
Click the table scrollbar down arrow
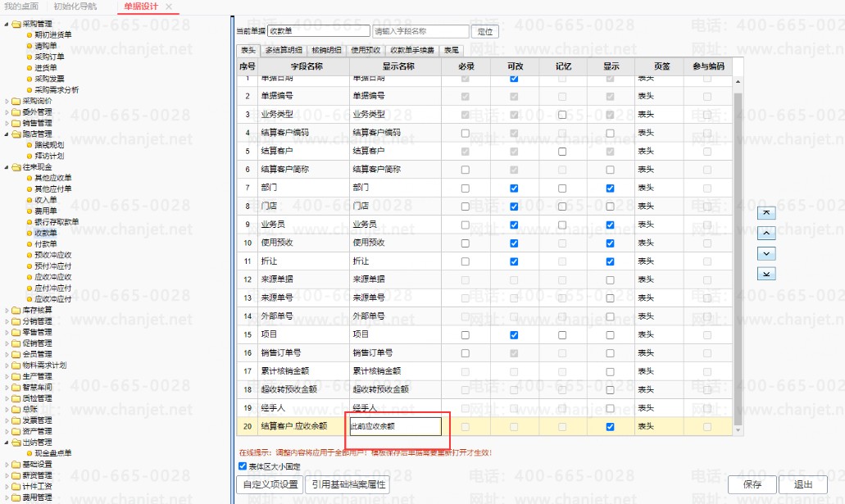tap(738, 430)
